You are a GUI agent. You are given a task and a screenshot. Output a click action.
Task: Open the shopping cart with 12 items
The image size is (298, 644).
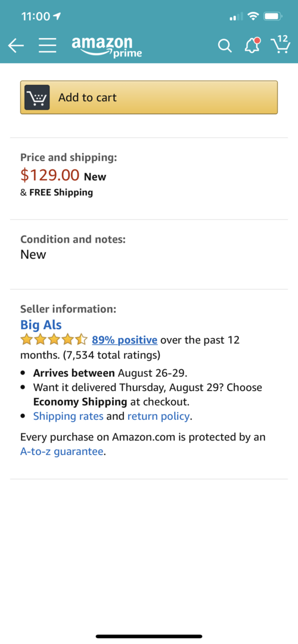pyautogui.click(x=280, y=44)
